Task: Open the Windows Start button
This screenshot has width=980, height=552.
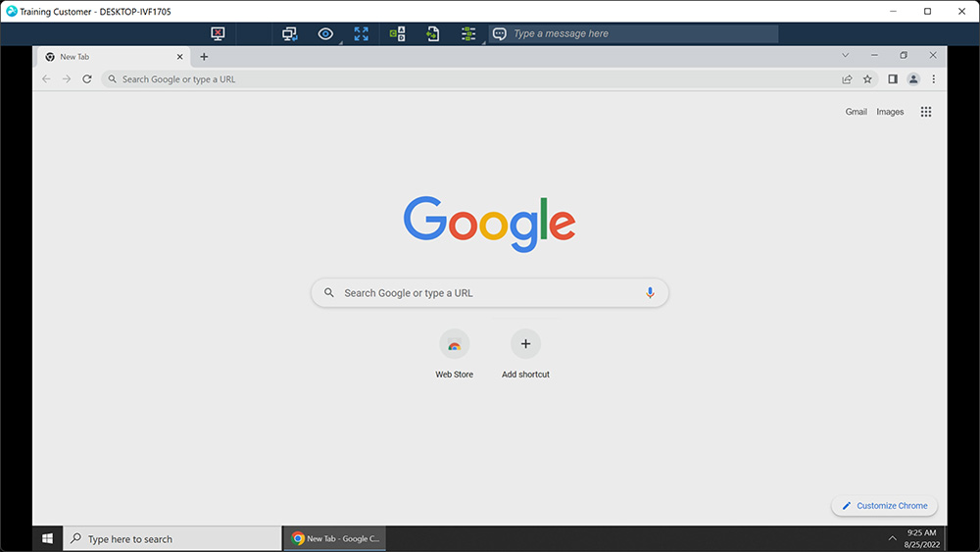Action: [x=47, y=538]
